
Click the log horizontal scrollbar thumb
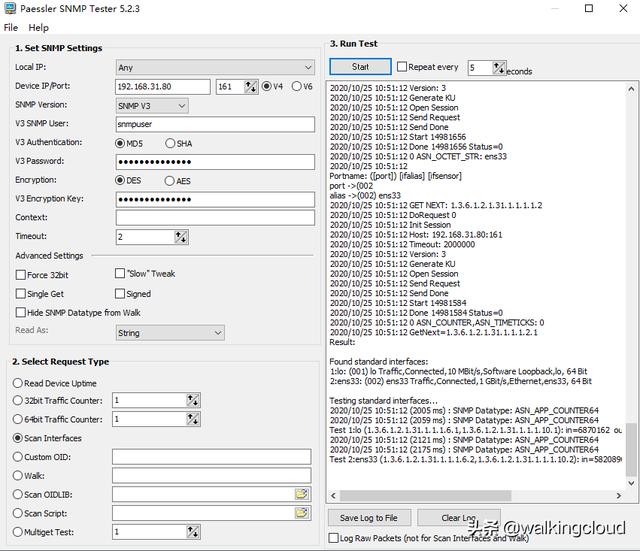click(x=426, y=495)
